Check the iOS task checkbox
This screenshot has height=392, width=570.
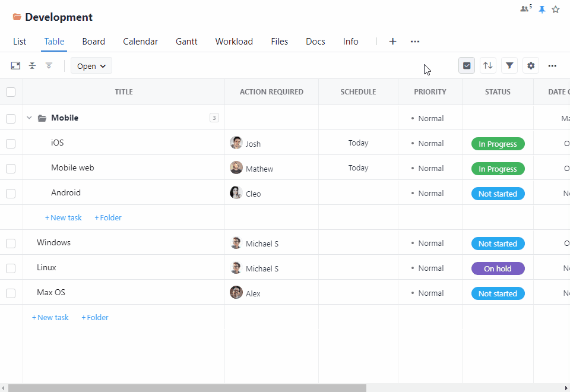[11, 143]
